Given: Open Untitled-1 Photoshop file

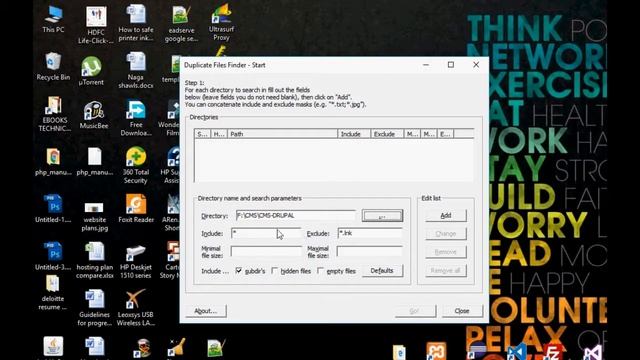Looking at the screenshot, I should pyautogui.click(x=53, y=208).
